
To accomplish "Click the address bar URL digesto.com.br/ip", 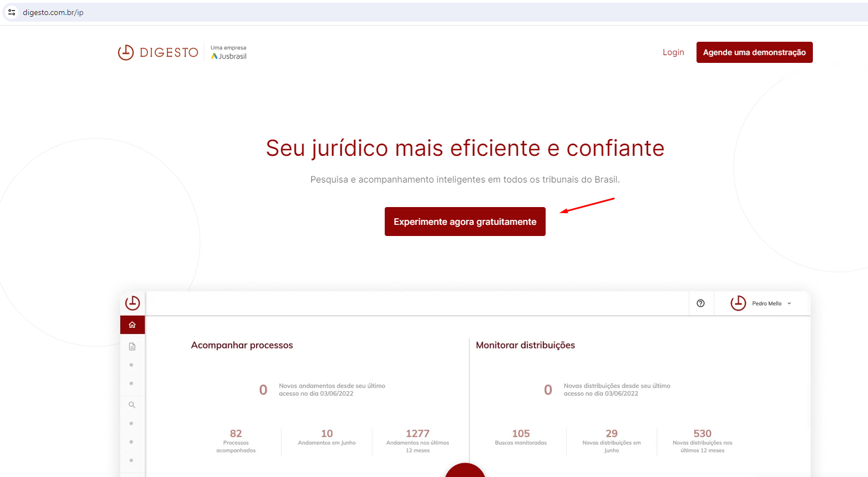I will point(53,12).
